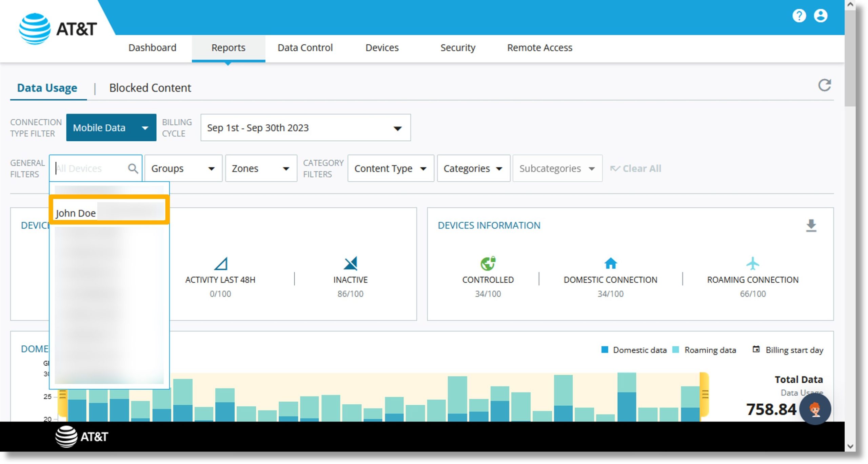Open the Data Control tab

[305, 48]
